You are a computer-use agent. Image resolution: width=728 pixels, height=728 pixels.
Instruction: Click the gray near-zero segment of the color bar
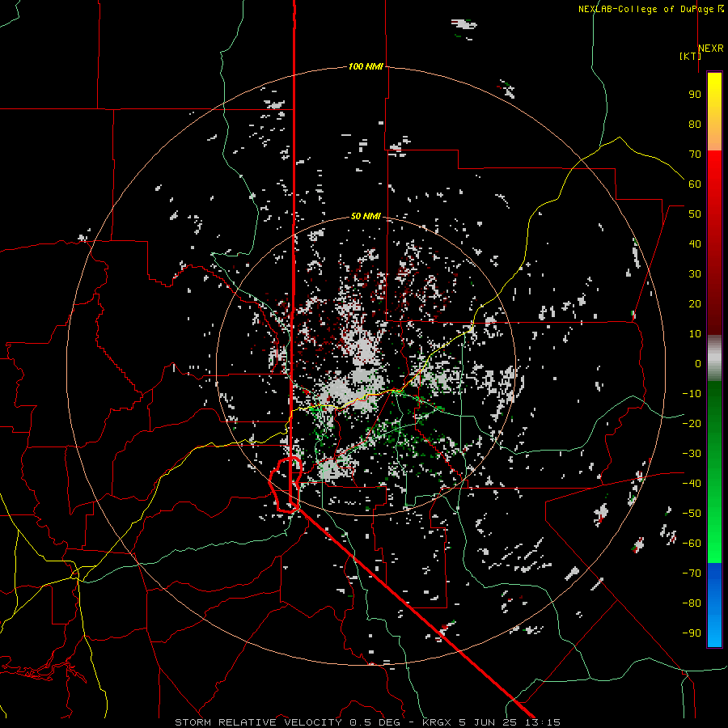tap(714, 358)
